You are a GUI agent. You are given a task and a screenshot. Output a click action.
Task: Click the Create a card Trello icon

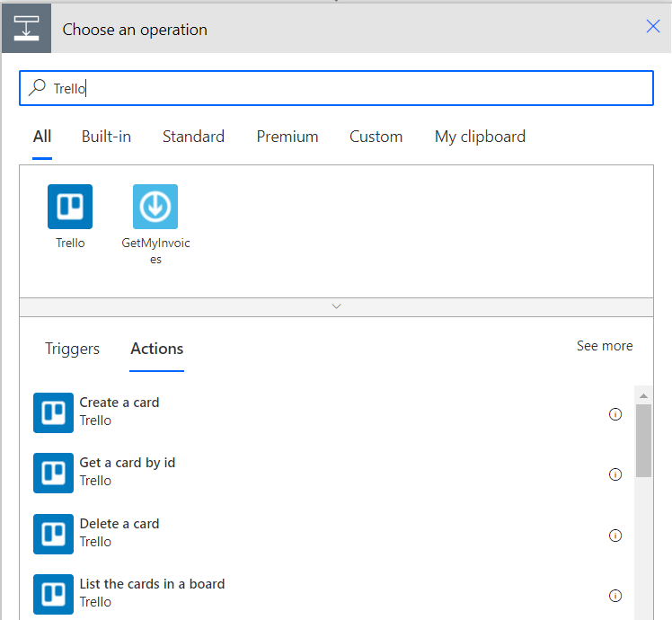[x=54, y=413]
